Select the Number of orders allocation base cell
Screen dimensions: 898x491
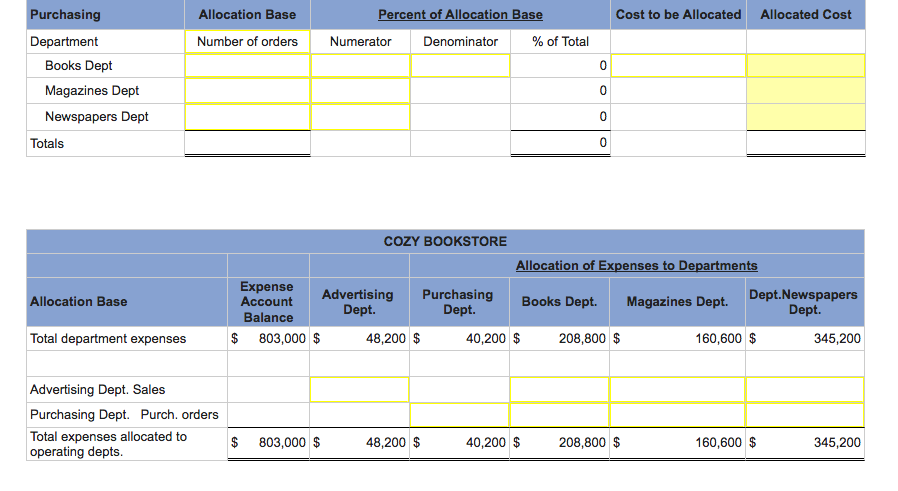(247, 42)
